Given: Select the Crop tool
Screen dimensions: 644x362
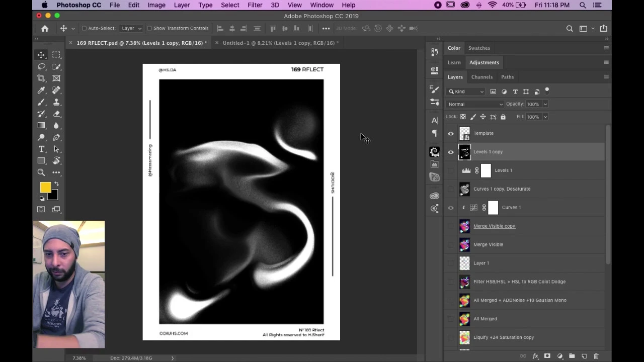Looking at the screenshot, I should tap(41, 78).
